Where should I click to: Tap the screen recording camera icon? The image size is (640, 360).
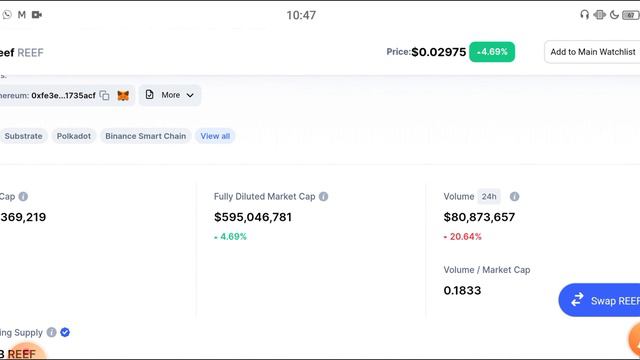tap(37, 15)
